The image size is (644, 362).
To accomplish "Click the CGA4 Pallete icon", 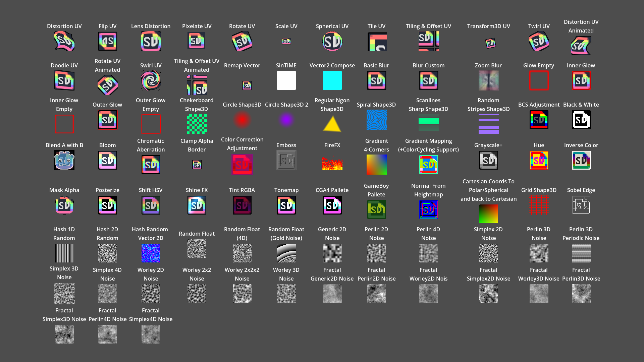I will click(332, 205).
